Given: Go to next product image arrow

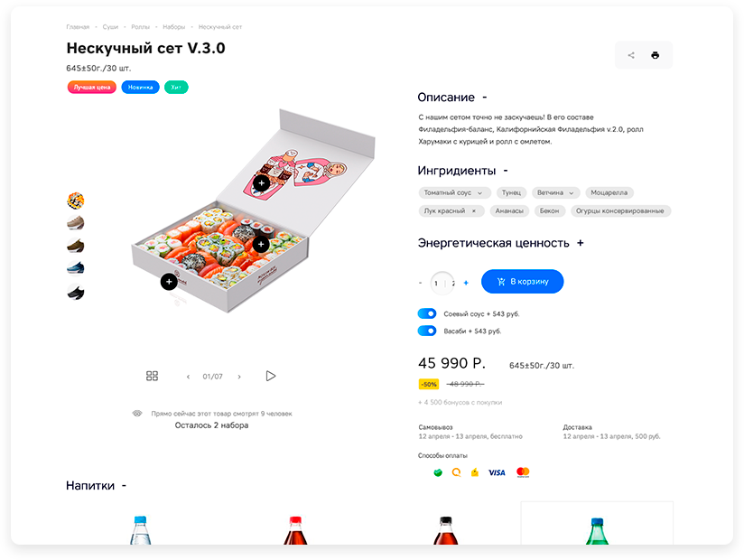Looking at the screenshot, I should (x=239, y=377).
